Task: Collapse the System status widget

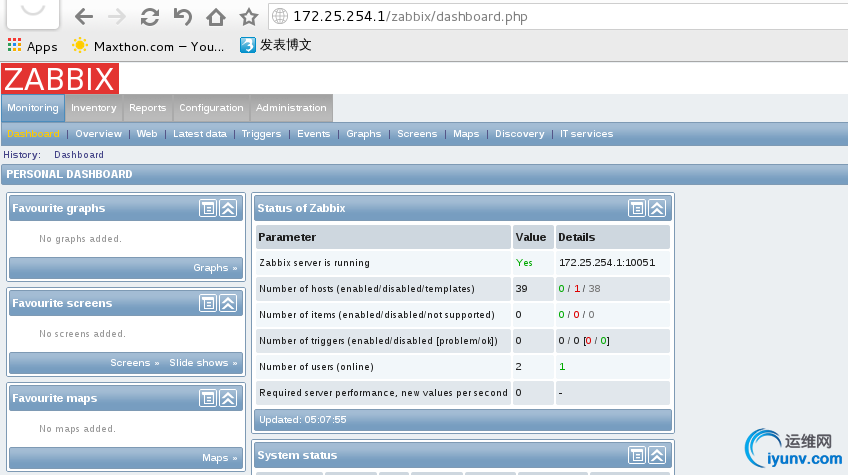Action: tap(657, 456)
